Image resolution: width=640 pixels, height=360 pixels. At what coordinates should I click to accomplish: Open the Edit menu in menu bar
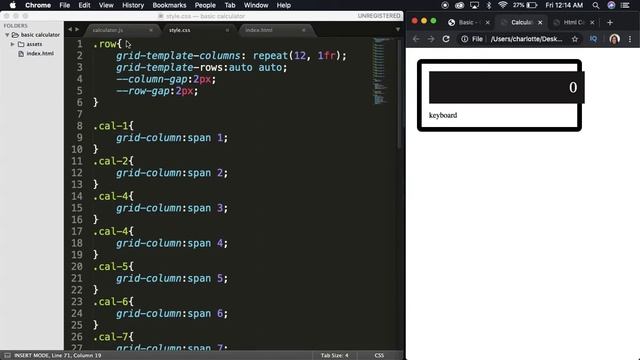point(84,5)
